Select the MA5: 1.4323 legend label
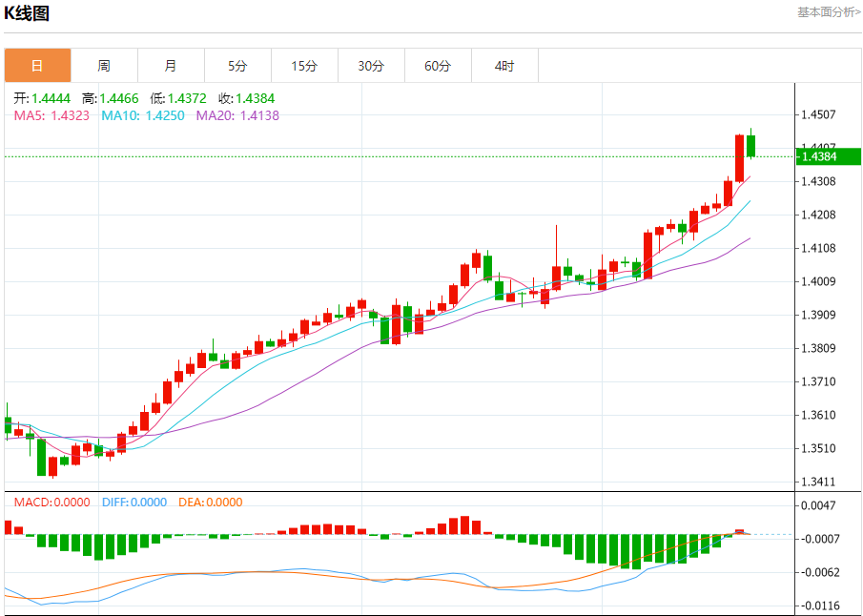This screenshot has width=863, height=616. pos(51,115)
